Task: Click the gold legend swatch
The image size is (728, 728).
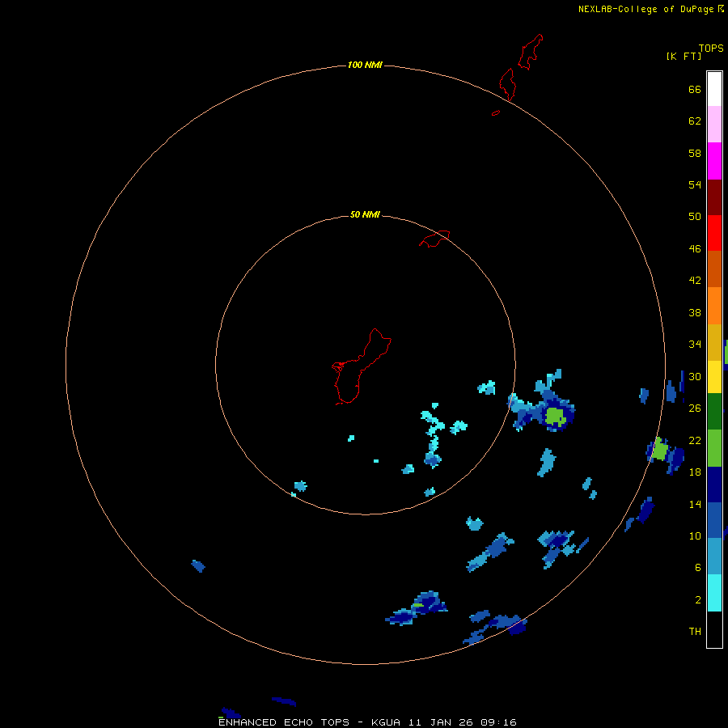Action: 714,342
